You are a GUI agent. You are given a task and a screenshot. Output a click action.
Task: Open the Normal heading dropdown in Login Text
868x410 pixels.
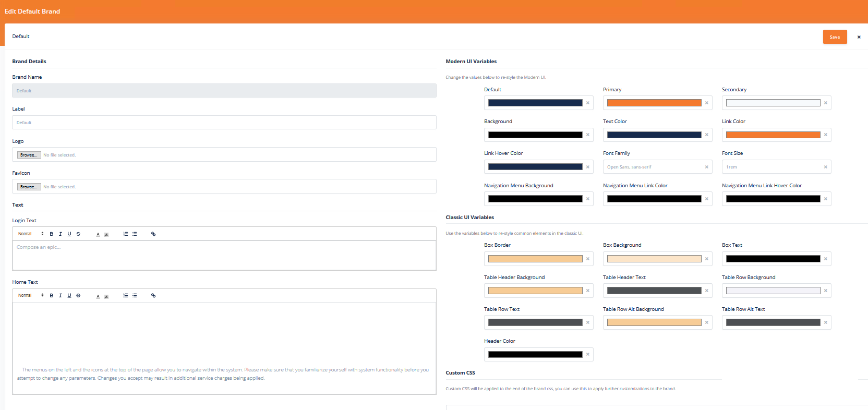click(31, 234)
